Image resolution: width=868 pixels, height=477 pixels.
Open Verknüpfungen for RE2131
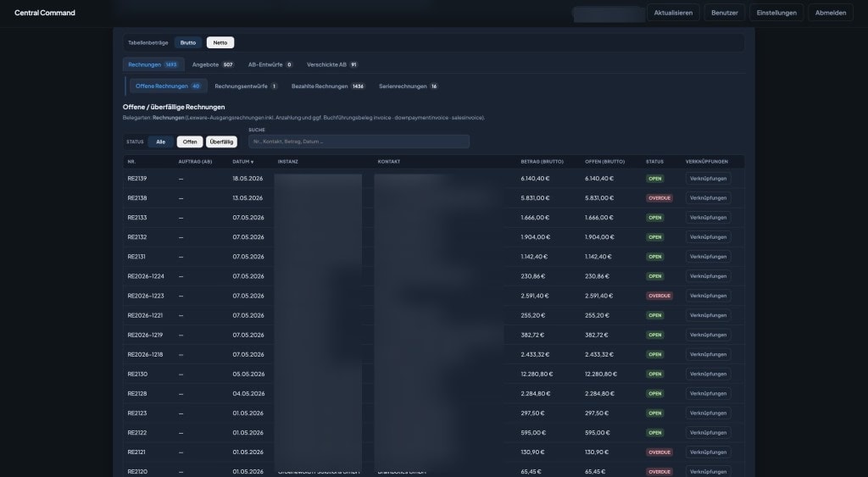(708, 257)
